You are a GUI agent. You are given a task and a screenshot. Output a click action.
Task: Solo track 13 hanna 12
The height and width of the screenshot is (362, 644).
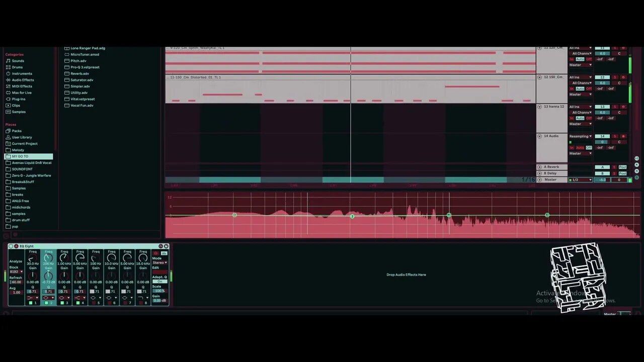tap(615, 107)
